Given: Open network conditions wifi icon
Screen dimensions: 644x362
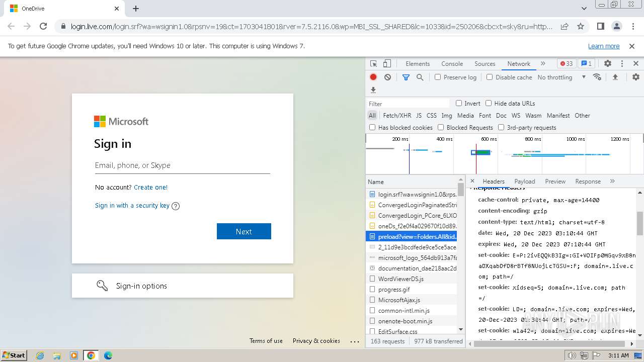Looking at the screenshot, I should pyautogui.click(x=597, y=77).
